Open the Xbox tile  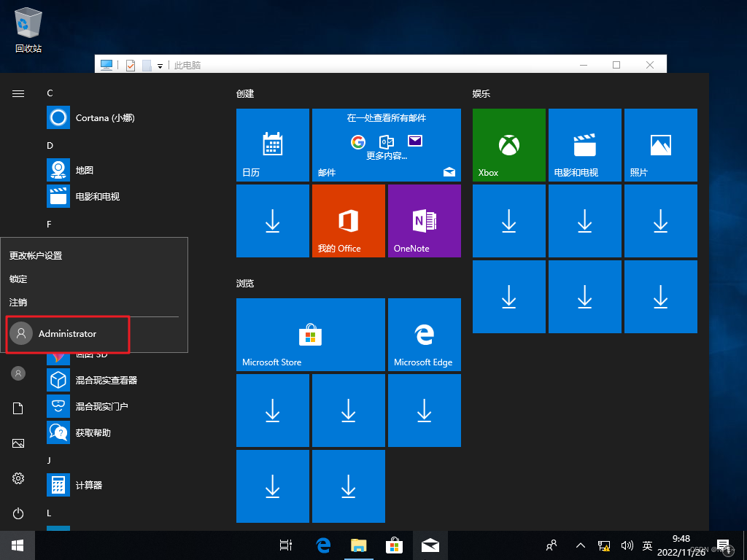pos(508,145)
